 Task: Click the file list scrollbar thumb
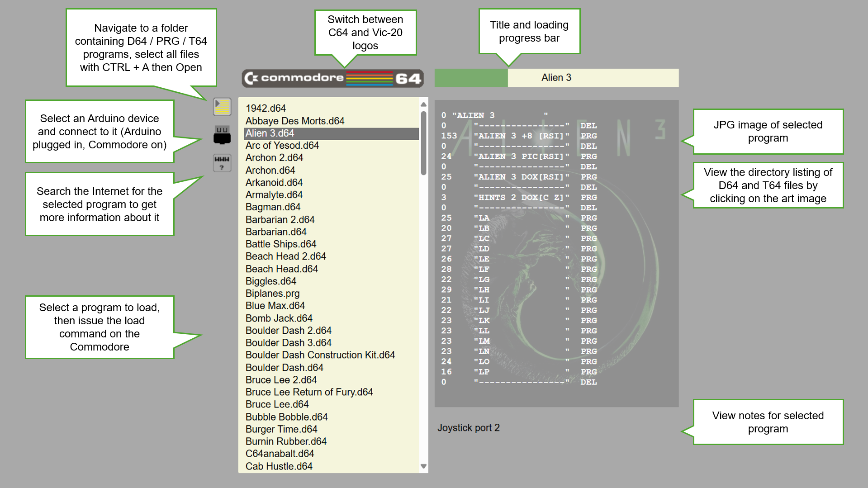[423, 143]
